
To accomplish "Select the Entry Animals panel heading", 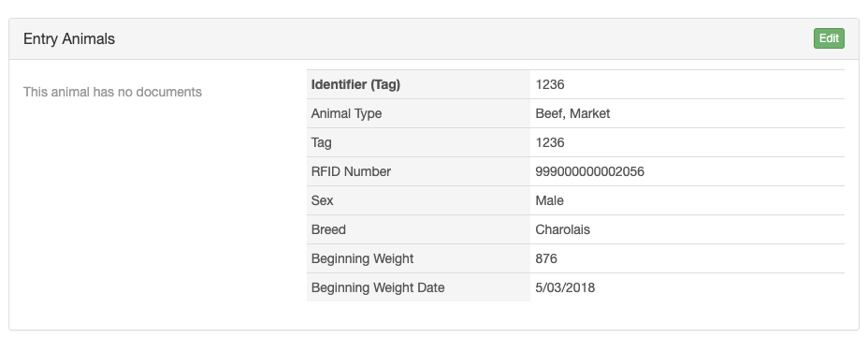I will pos(69,38).
